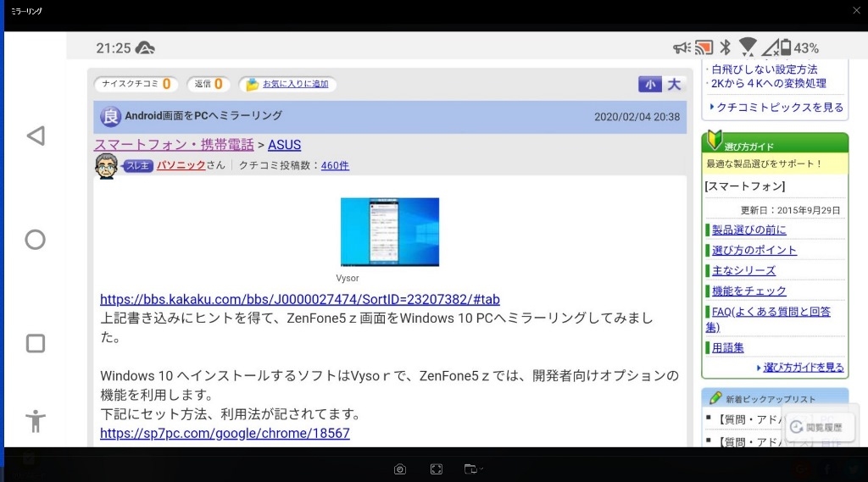
Task: Click the screenshot camera icon in bottom bar
Action: pos(400,469)
